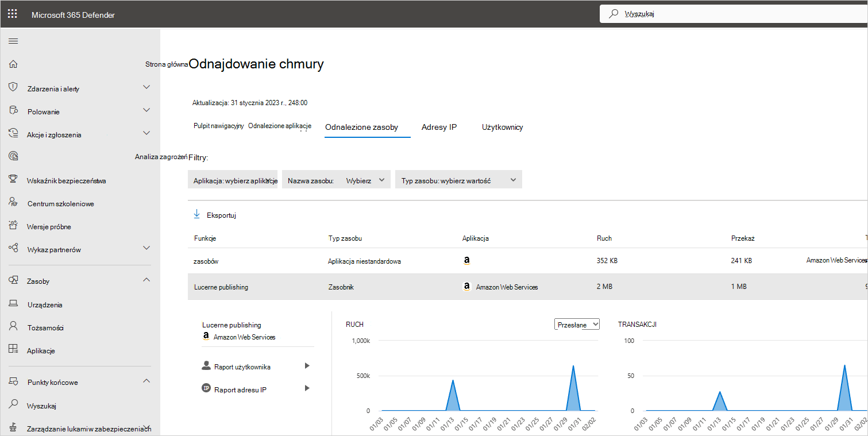Click Aplikacja niestandardowa cell

pyautogui.click(x=364, y=261)
